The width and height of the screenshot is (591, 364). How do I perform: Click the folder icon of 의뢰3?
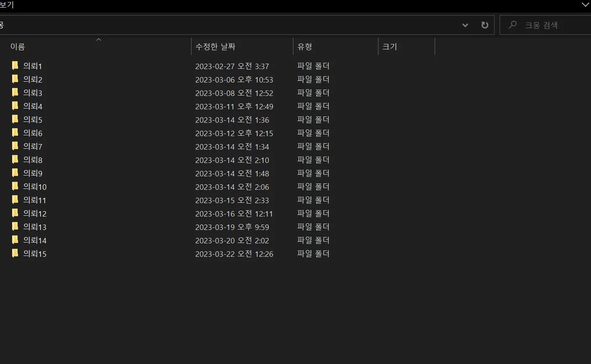[15, 92]
